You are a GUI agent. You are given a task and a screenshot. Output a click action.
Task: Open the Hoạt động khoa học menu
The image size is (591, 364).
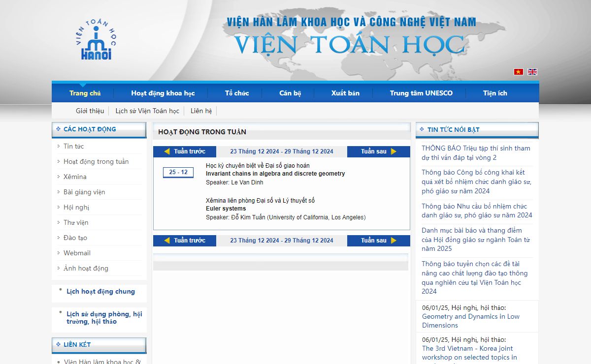[x=163, y=93]
